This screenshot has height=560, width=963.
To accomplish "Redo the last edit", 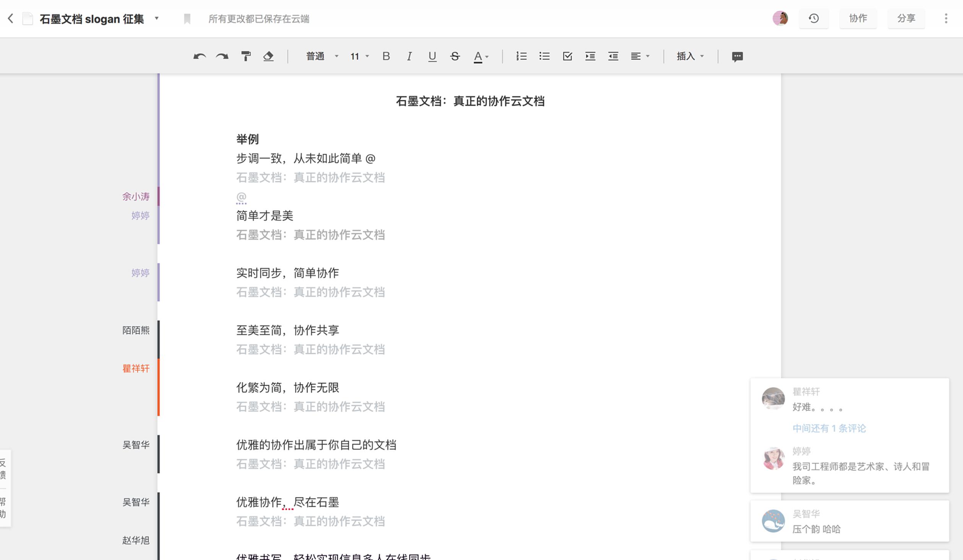I will [222, 57].
